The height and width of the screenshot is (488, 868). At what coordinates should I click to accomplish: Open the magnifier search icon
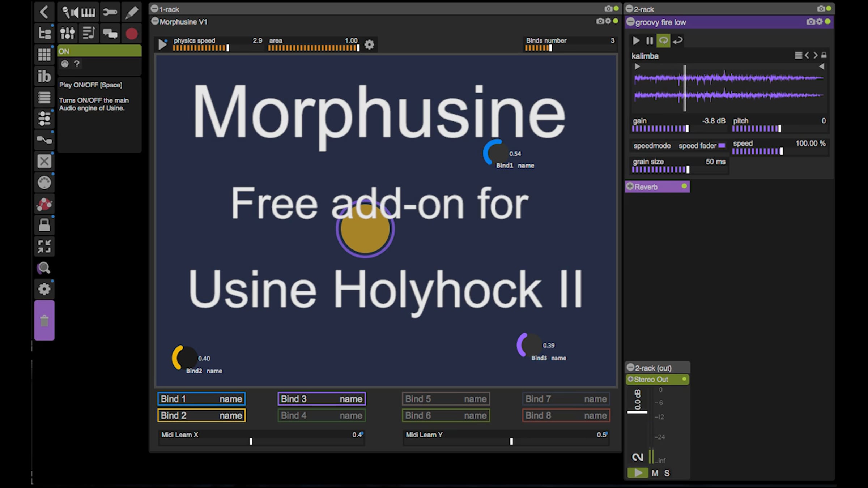tap(44, 268)
